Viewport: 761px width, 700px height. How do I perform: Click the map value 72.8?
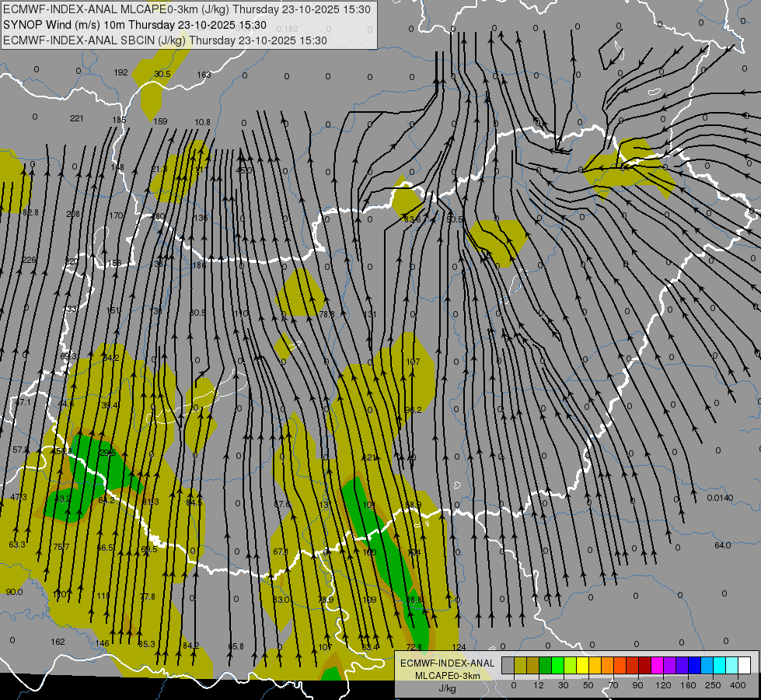[x=414, y=646]
